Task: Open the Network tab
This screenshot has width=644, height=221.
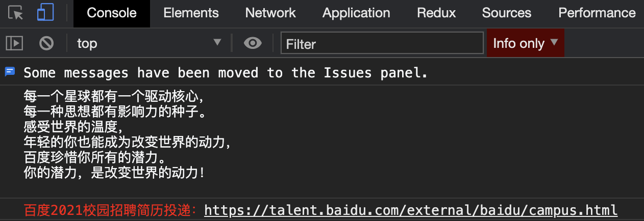Action: click(270, 13)
